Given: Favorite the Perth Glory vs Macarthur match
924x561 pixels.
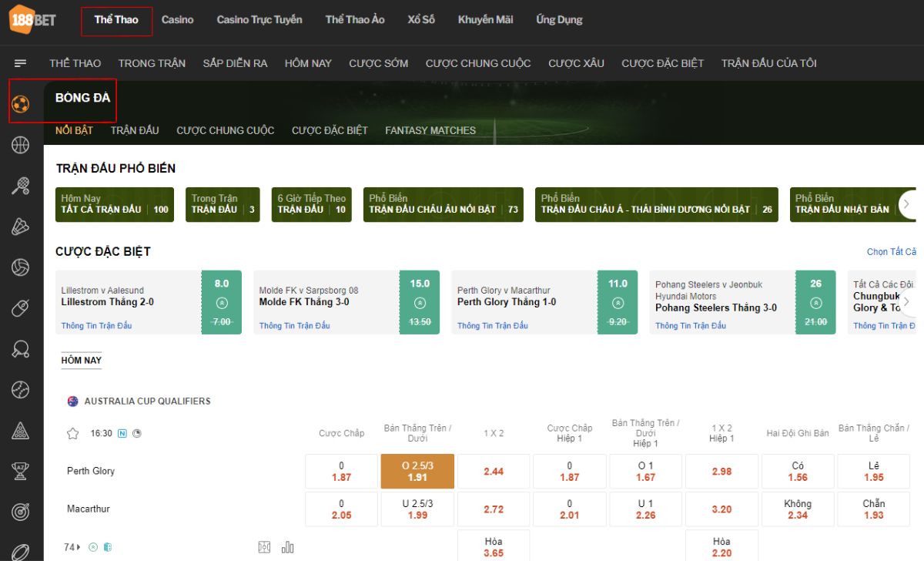Looking at the screenshot, I should click(72, 433).
